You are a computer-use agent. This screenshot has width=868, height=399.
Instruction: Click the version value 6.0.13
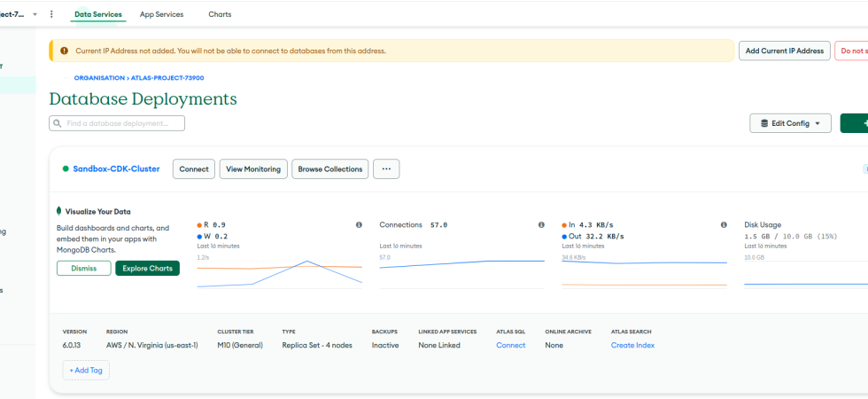click(x=73, y=345)
